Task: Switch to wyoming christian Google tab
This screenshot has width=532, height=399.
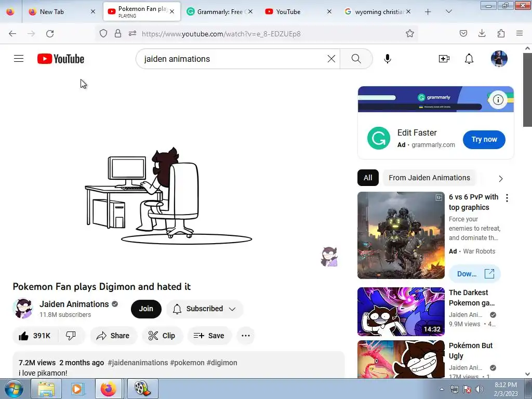Action: pos(377,12)
